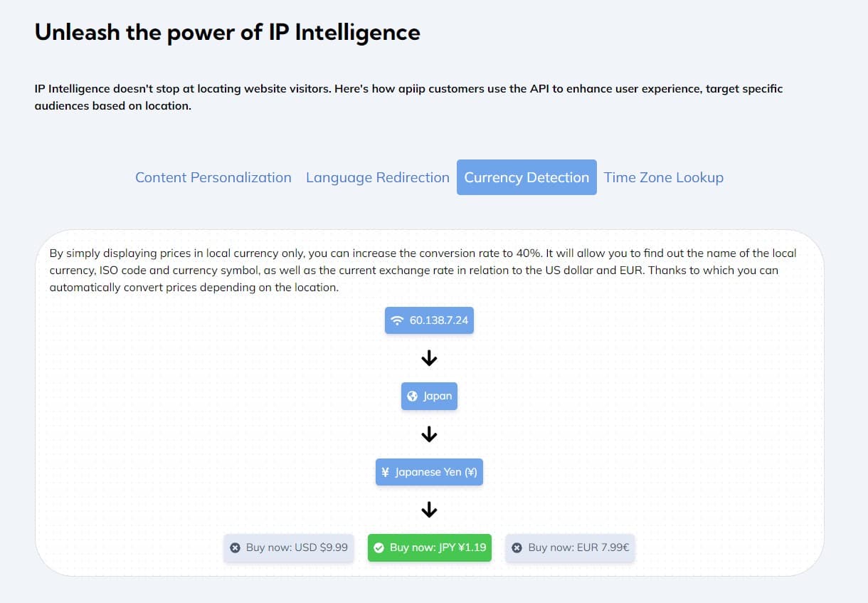Click the down arrow below the IP address
Viewport: 868px width, 603px height.
[429, 359]
